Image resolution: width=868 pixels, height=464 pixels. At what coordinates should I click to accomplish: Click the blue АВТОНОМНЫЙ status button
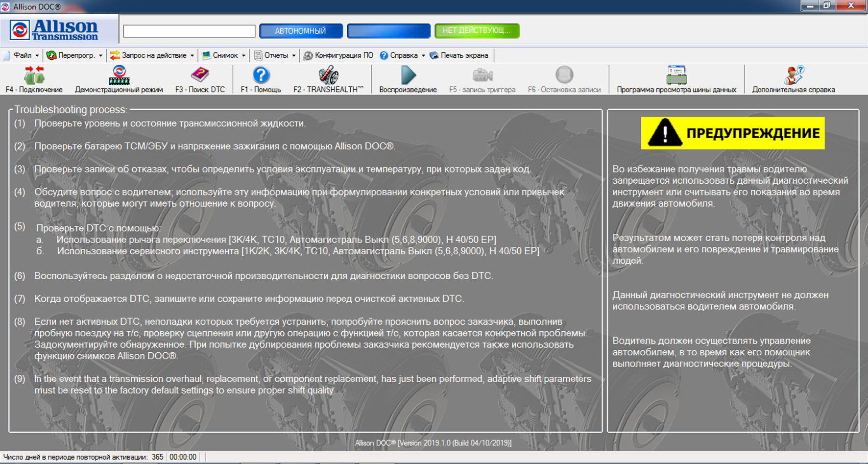click(300, 31)
